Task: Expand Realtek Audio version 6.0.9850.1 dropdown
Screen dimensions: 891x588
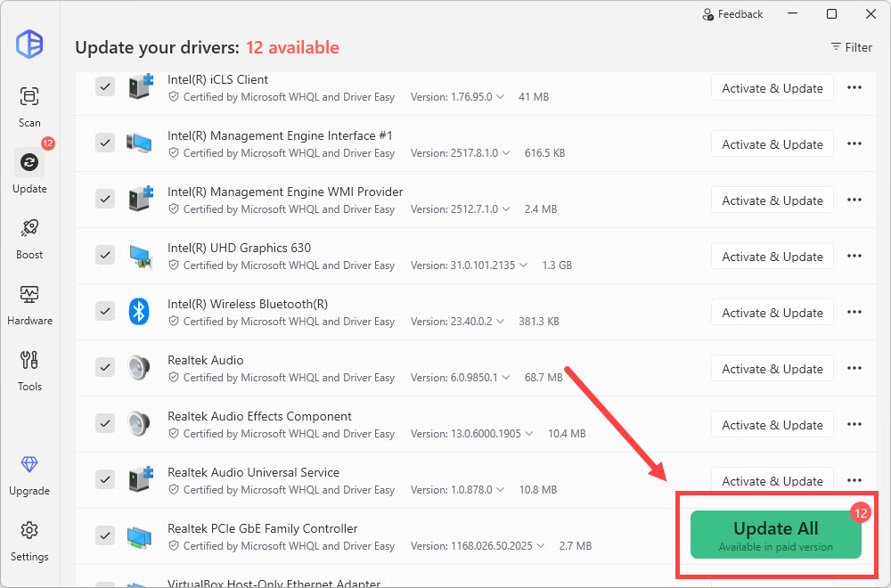Action: pyautogui.click(x=510, y=378)
